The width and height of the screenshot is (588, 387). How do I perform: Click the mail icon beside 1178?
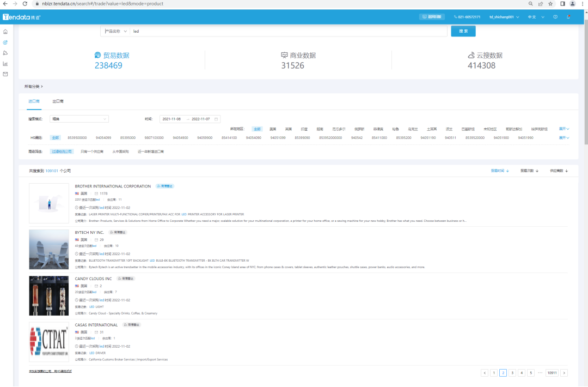point(96,194)
